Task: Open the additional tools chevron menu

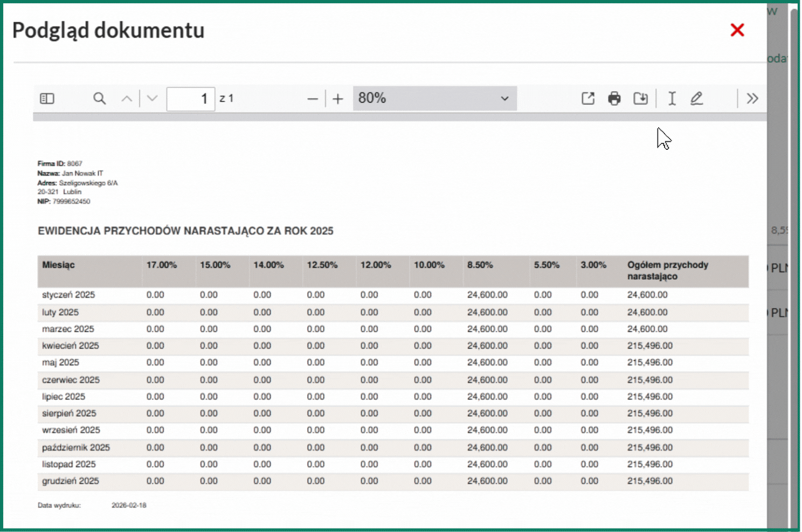Action: click(752, 98)
